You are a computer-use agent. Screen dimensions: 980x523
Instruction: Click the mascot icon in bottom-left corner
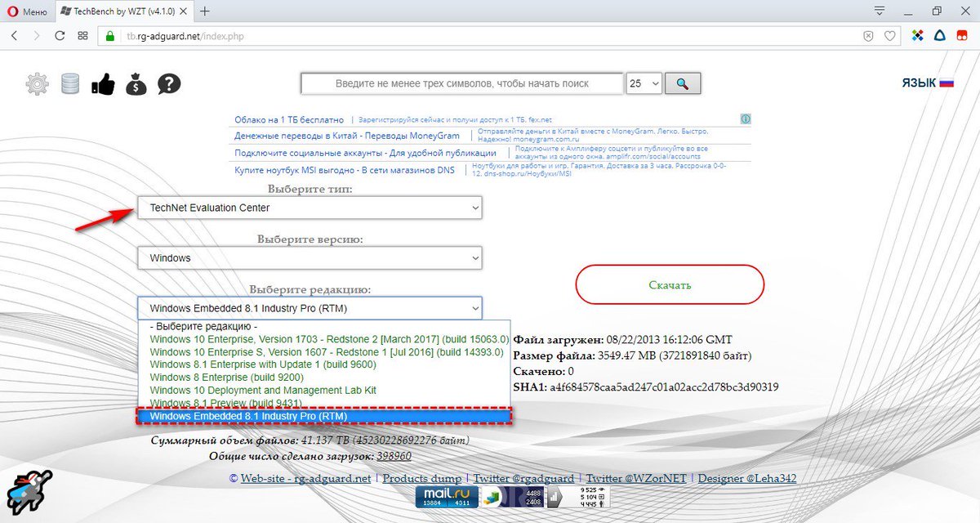29,490
